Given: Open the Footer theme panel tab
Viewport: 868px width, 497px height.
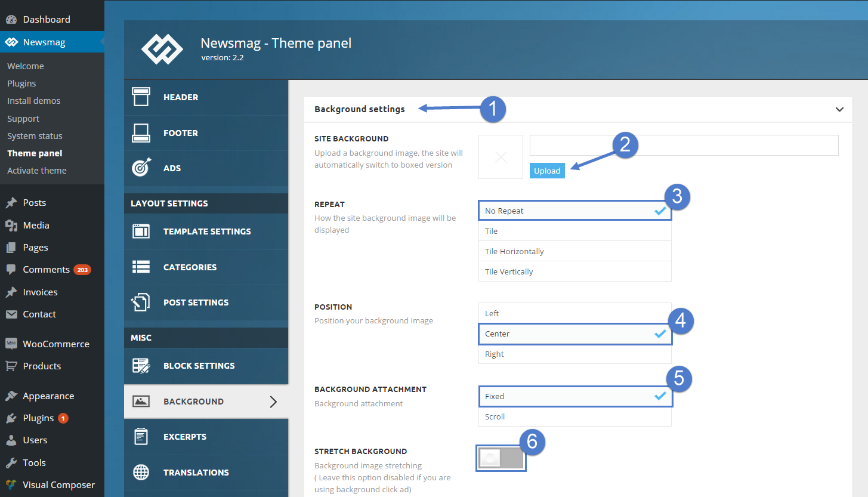Looking at the screenshot, I should point(206,133).
